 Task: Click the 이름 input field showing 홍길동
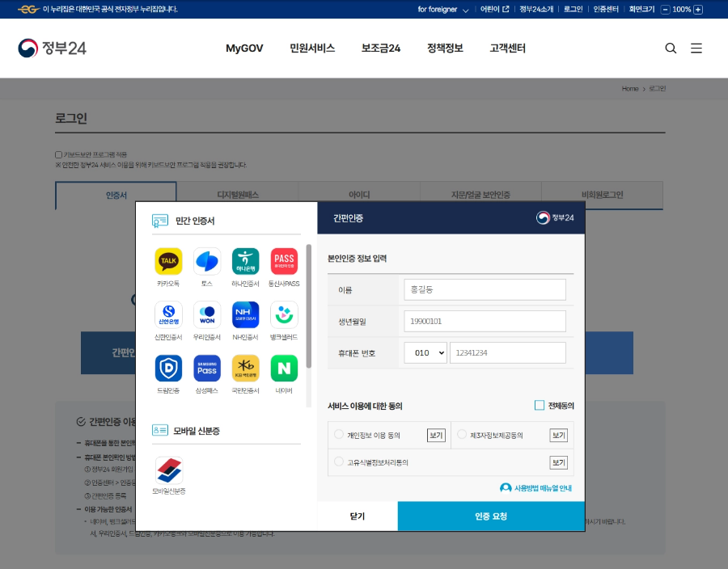484,289
